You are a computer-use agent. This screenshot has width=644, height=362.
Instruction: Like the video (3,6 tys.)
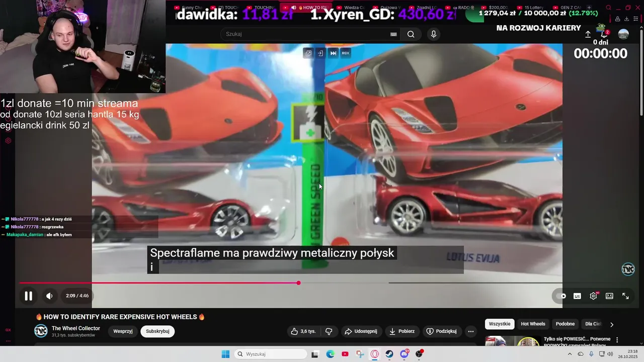(303, 331)
